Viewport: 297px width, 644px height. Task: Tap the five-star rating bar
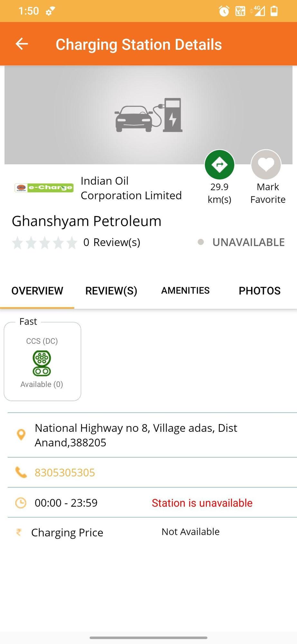pyautogui.click(x=44, y=243)
